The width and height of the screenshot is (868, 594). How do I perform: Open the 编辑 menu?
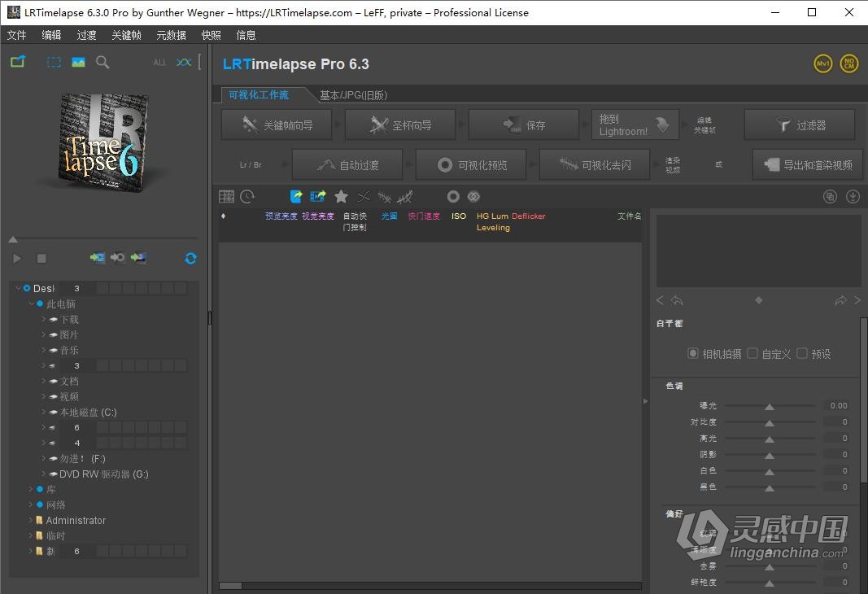51,36
